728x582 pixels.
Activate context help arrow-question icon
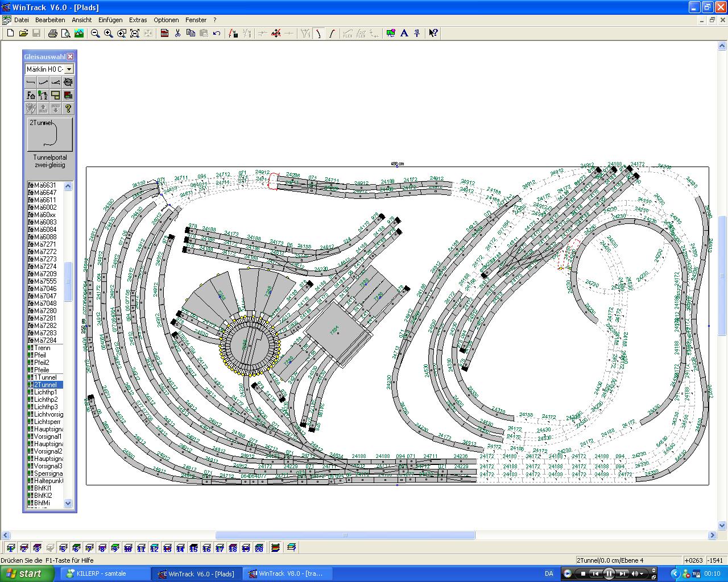[433, 34]
